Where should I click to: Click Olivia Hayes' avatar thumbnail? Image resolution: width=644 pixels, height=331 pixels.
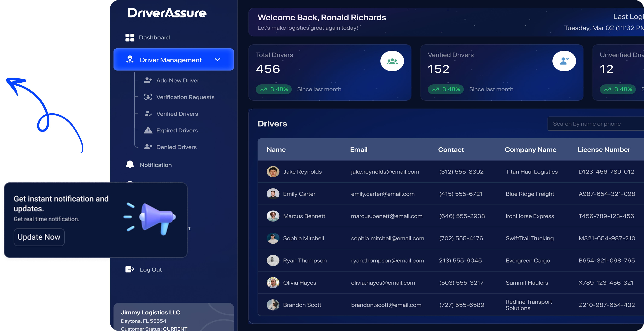pos(273,283)
